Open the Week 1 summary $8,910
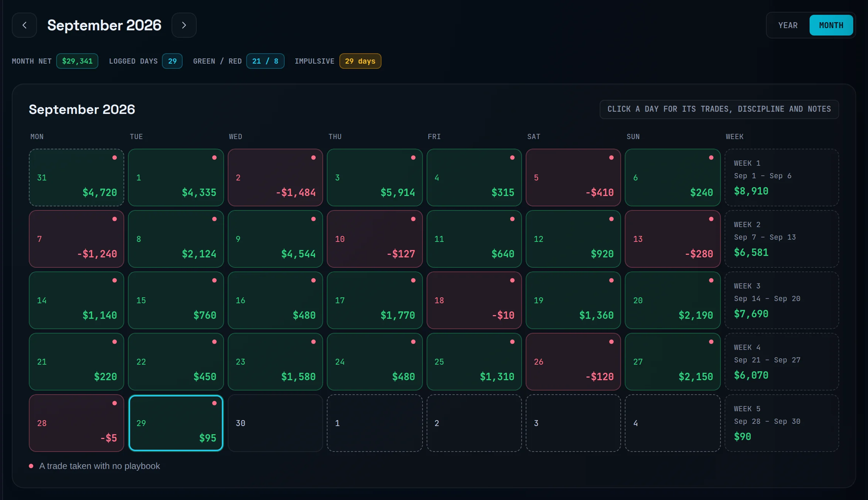 pos(782,178)
